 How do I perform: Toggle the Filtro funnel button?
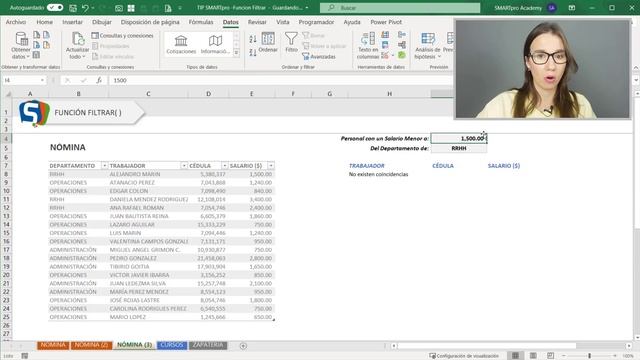[x=291, y=42]
